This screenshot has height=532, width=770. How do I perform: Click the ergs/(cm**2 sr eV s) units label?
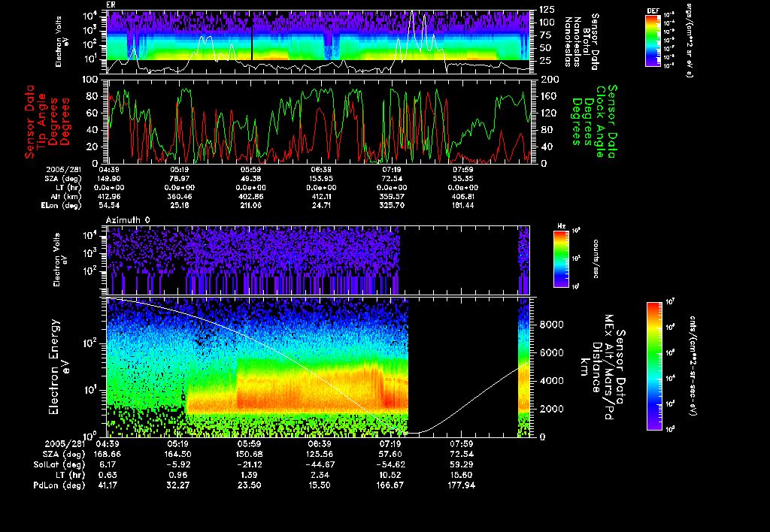coord(688,41)
